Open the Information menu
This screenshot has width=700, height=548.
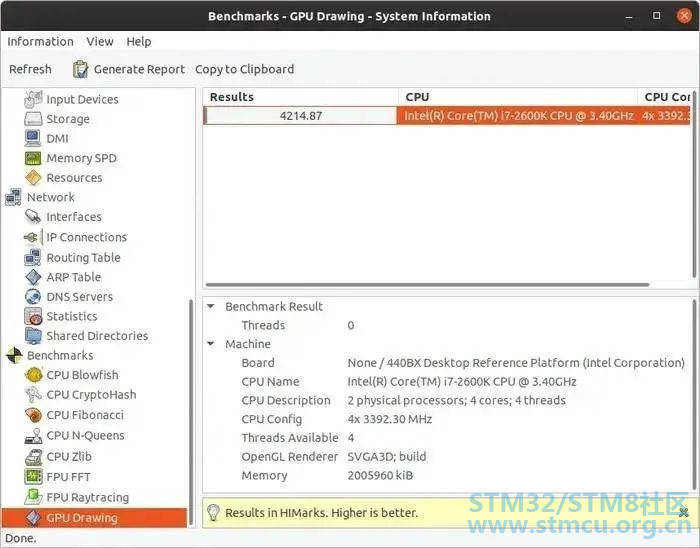pos(40,42)
